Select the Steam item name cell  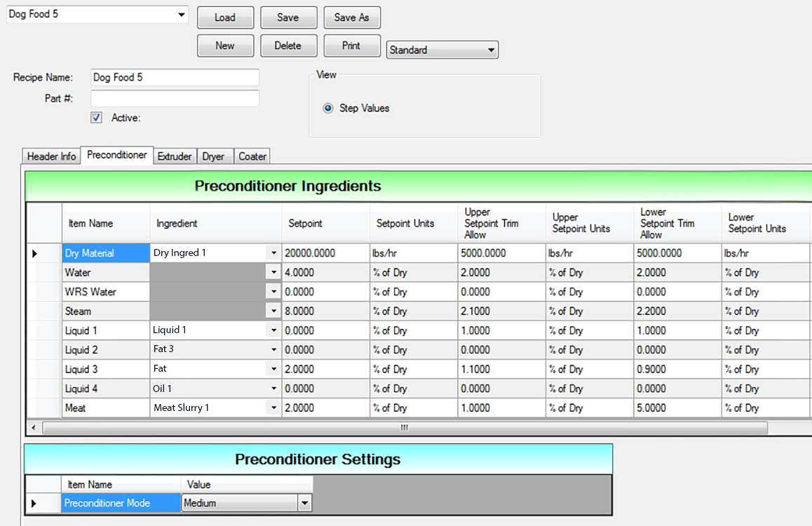106,311
